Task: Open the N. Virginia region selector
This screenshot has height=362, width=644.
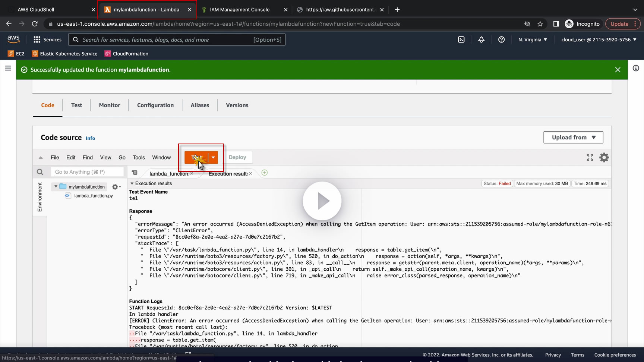Action: 533,40
